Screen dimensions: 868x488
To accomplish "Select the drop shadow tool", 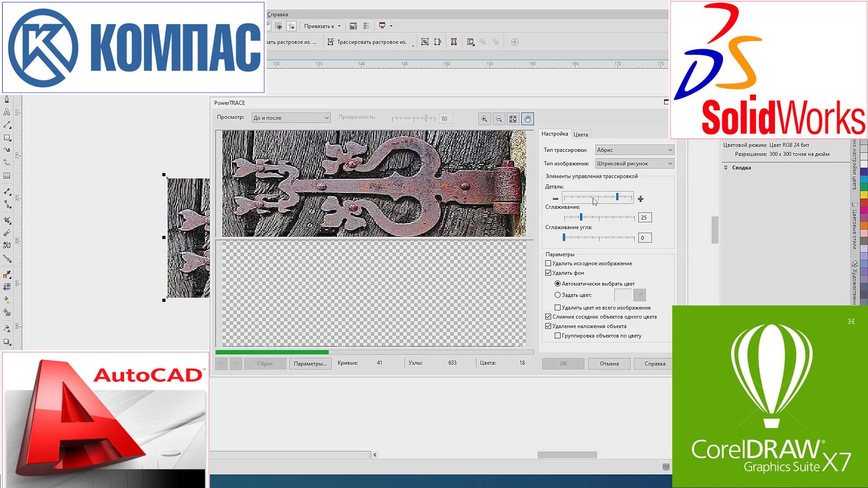I will [x=7, y=342].
